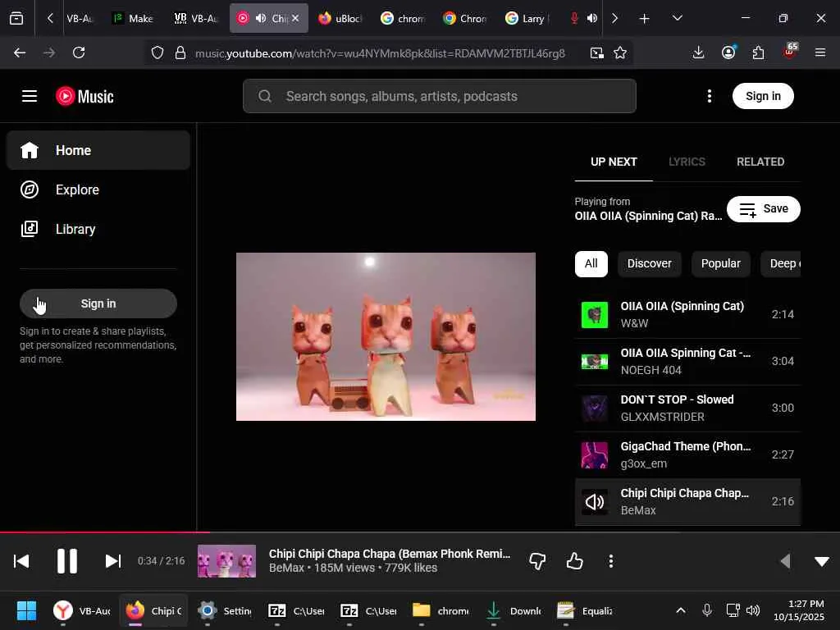Screen dimensions: 840x630
Task: Click the site security padlock icon
Action: (x=180, y=52)
